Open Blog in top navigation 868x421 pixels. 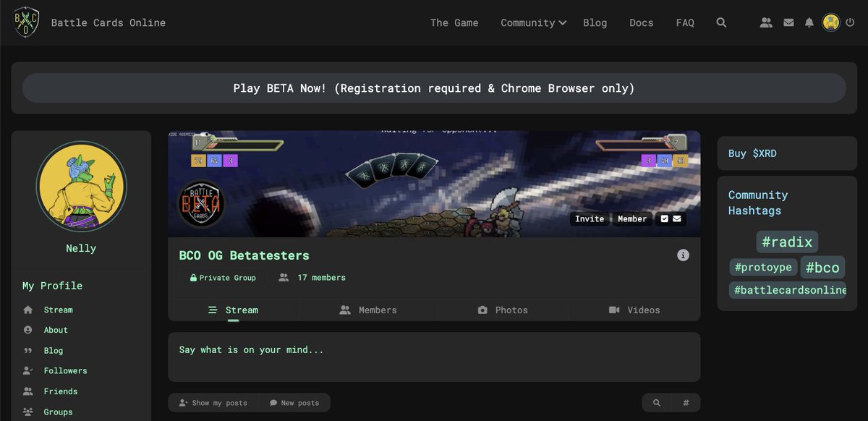pos(595,22)
